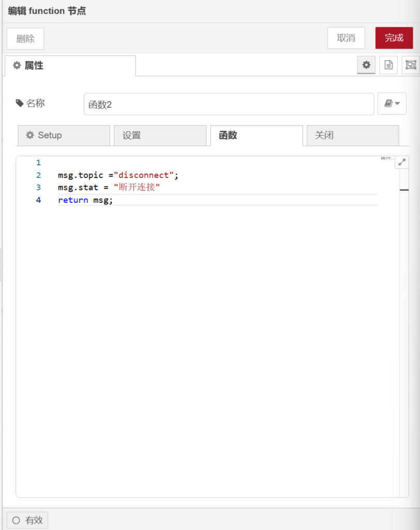This screenshot has height=530, width=420.
Task: Focus the 名称 field containing 函数2
Action: click(228, 104)
